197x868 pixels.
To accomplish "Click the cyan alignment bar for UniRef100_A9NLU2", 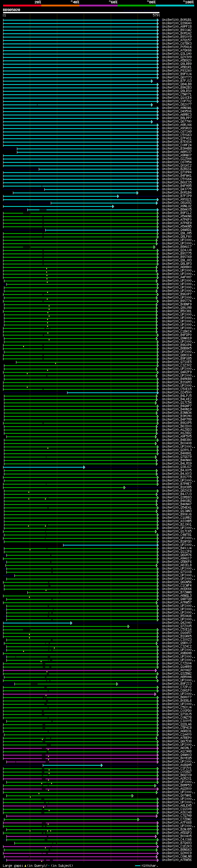I will 58,206.
